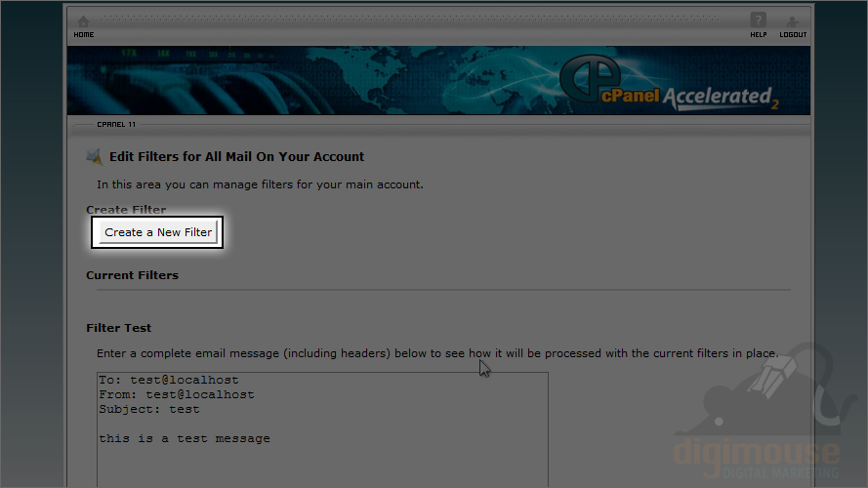Focus the Filter Test message text area

tap(322, 429)
